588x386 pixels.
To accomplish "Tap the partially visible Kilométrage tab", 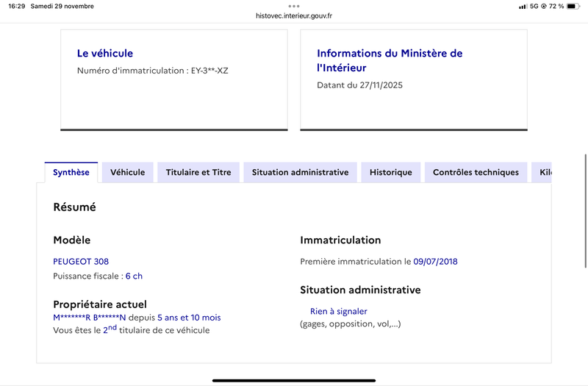I will 544,173.
